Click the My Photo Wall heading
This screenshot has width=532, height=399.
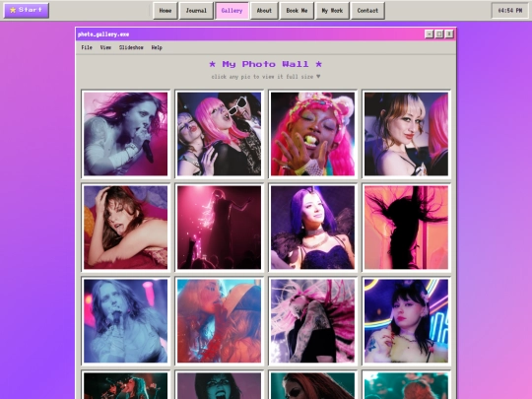coord(266,64)
